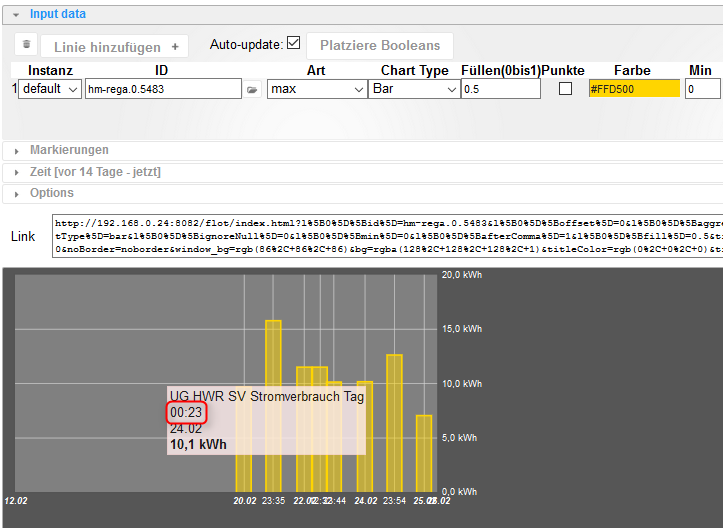
Task: Click the Linie hinzufügen button label
Action: pos(107,47)
